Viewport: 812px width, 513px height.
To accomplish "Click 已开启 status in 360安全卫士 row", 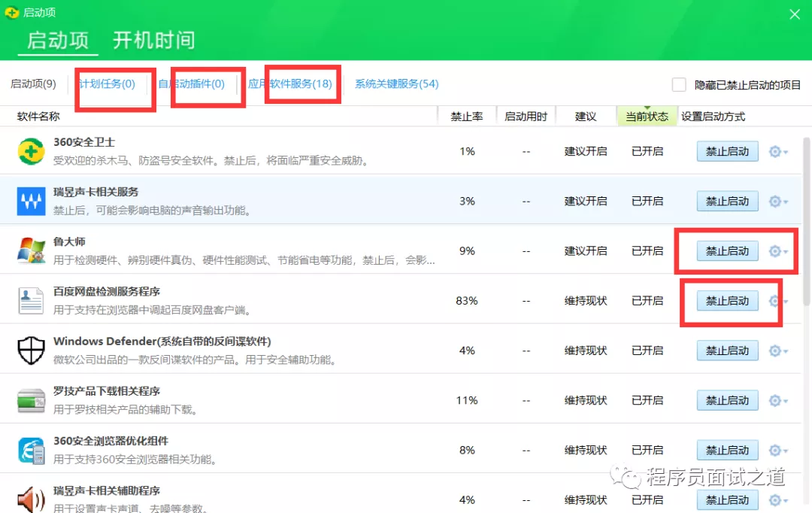I will click(x=647, y=151).
